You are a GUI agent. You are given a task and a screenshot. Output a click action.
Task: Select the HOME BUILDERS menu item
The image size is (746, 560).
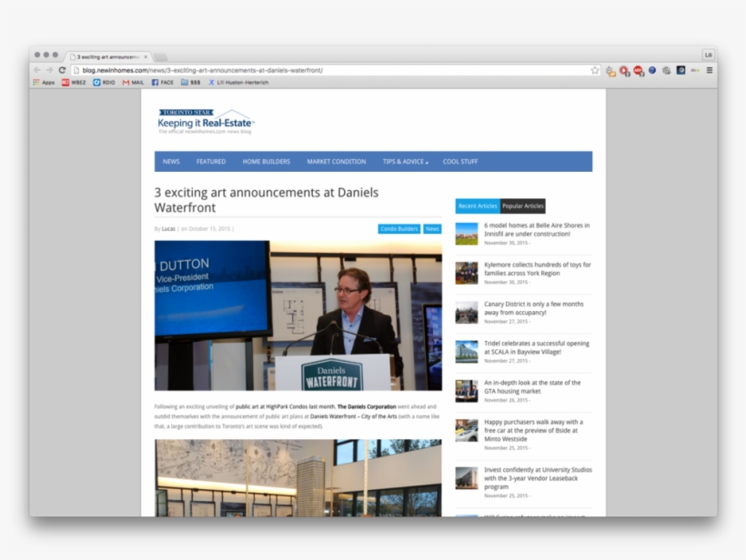(x=265, y=161)
